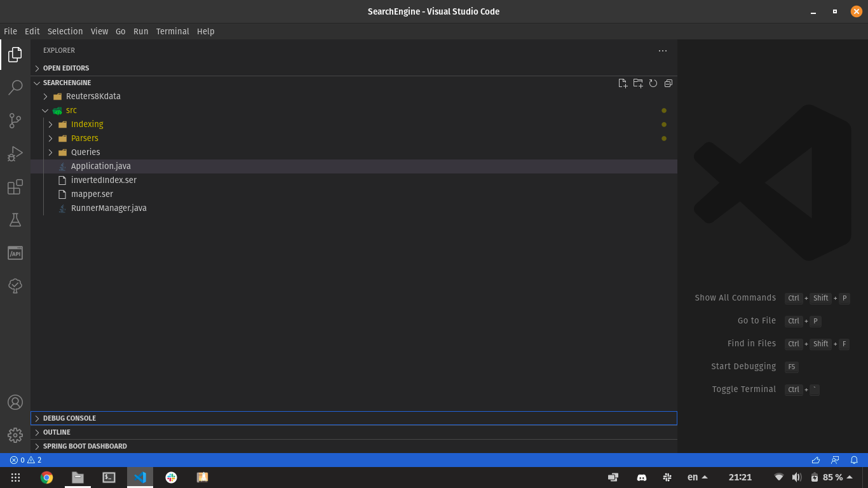Open the Edit menu

click(32, 31)
